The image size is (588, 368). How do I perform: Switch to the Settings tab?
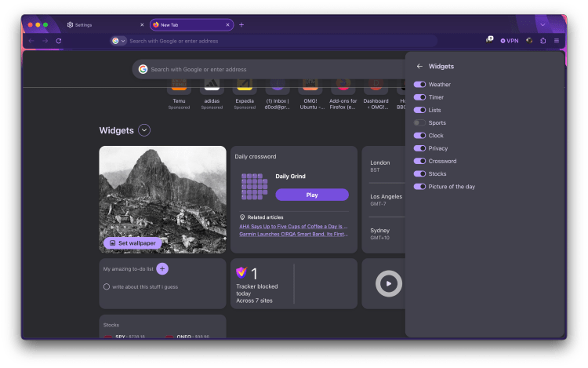(104, 25)
